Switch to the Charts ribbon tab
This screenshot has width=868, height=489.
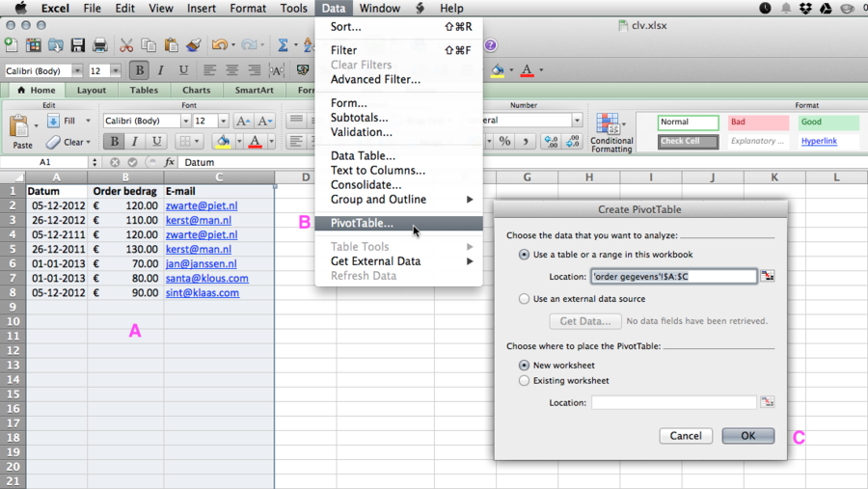196,91
